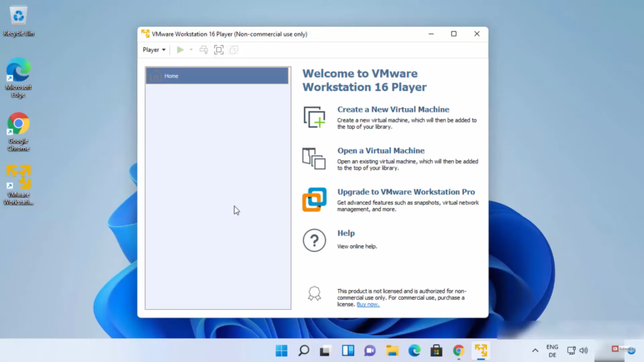The image size is (644, 362).
Task: Click the taskbar volume speaker icon
Action: click(x=584, y=351)
